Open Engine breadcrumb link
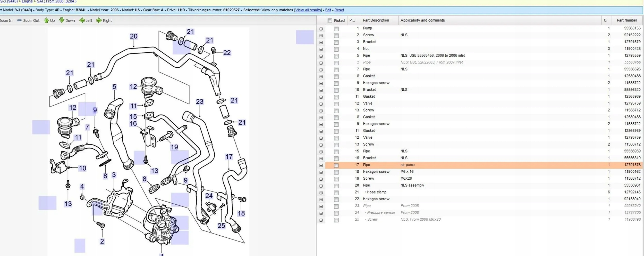 (x=27, y=2)
